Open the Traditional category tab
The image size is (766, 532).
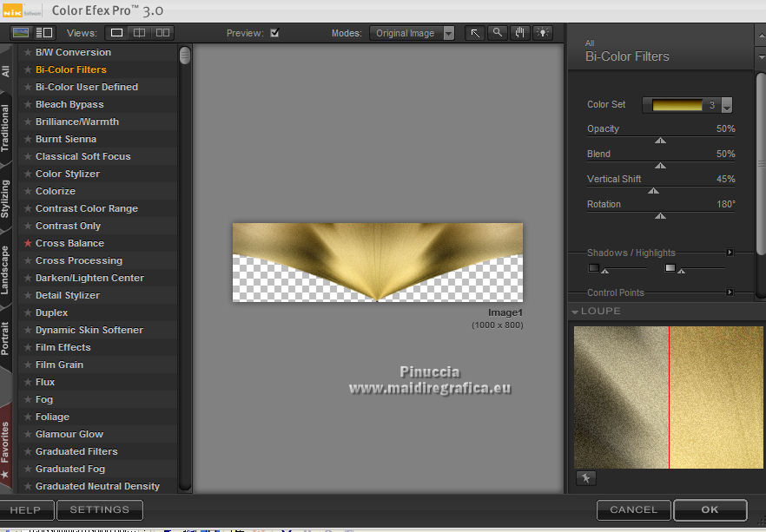(x=5, y=128)
